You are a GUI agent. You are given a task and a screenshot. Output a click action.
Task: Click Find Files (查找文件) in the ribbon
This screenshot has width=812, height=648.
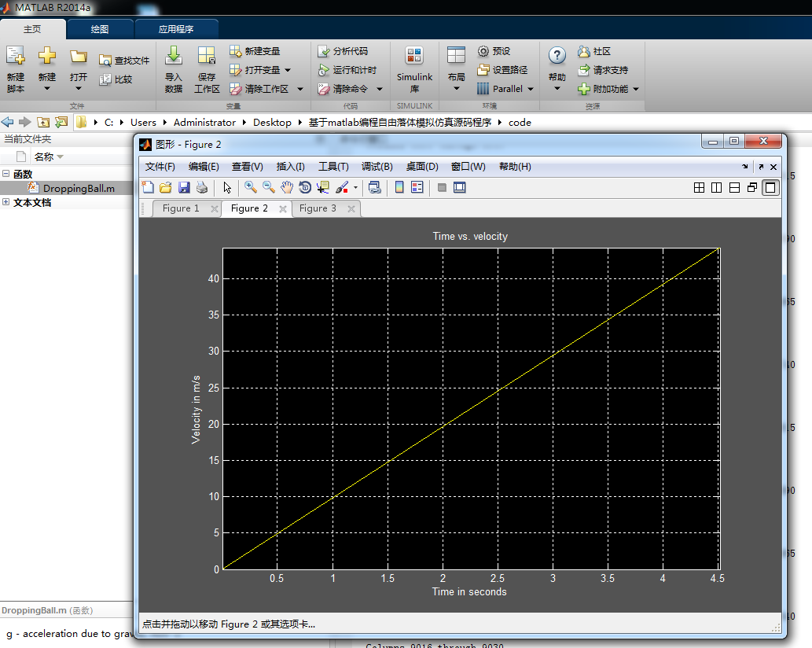[124, 61]
